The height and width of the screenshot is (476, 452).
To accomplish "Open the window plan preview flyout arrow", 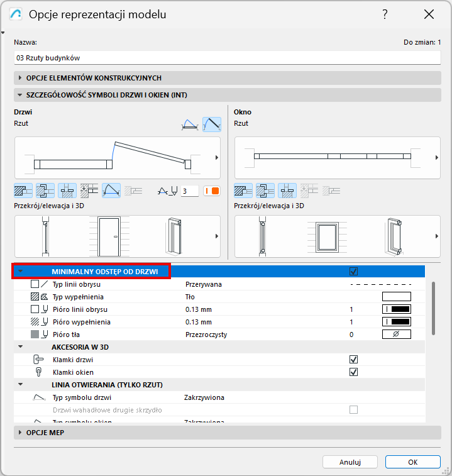I will click(436, 158).
